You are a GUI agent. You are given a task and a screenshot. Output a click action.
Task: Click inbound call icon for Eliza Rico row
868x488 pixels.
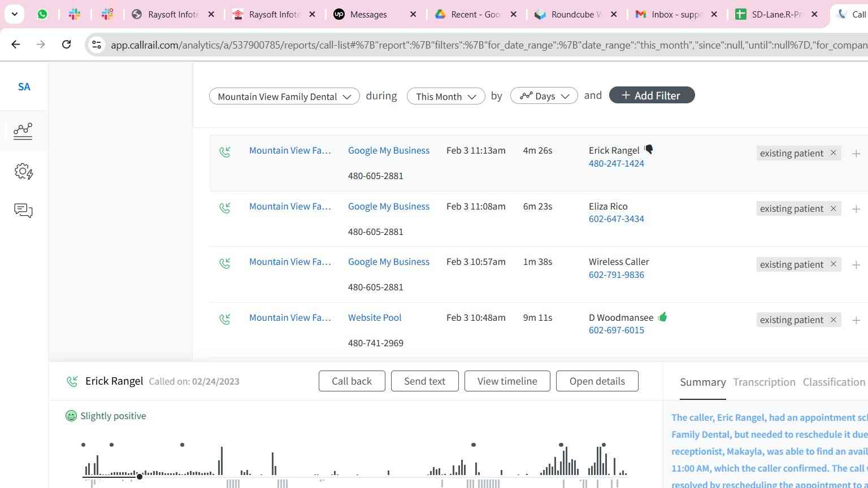coord(225,207)
